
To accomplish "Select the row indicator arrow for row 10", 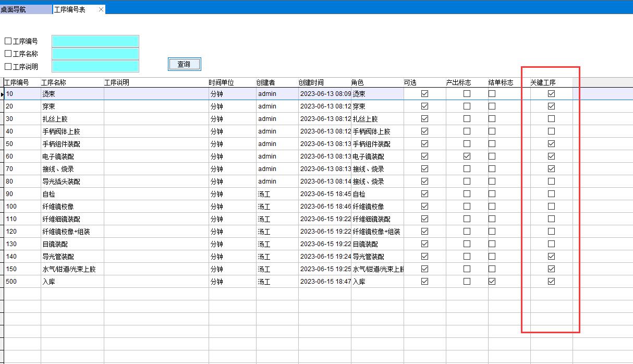I will tap(2, 94).
